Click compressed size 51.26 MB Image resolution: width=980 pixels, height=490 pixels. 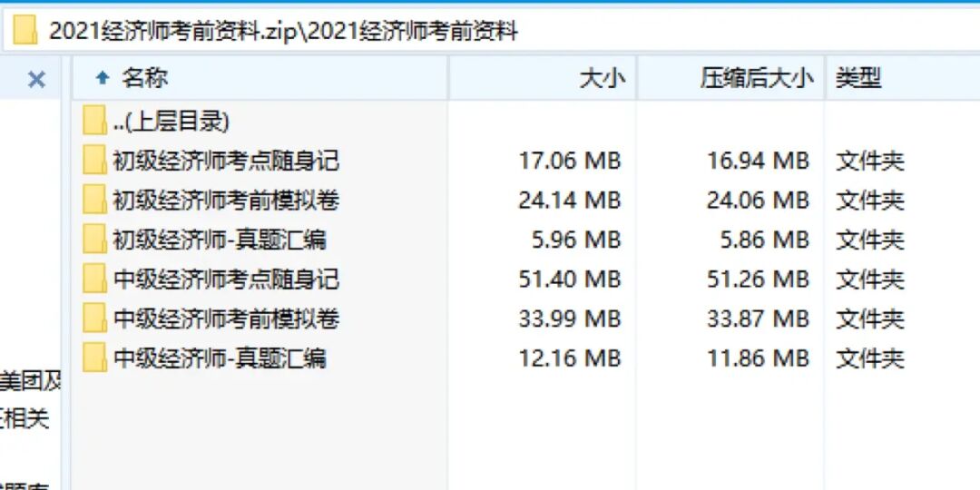tap(758, 279)
